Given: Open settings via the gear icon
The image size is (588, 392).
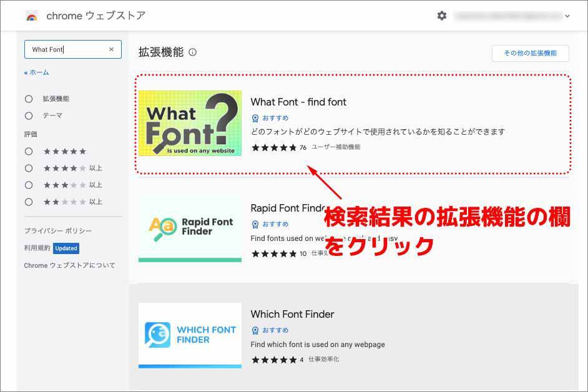Looking at the screenshot, I should pos(442,16).
